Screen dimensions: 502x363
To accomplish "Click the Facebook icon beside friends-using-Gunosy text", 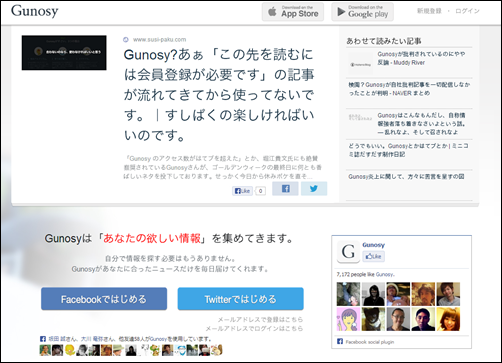I will coord(43,339).
